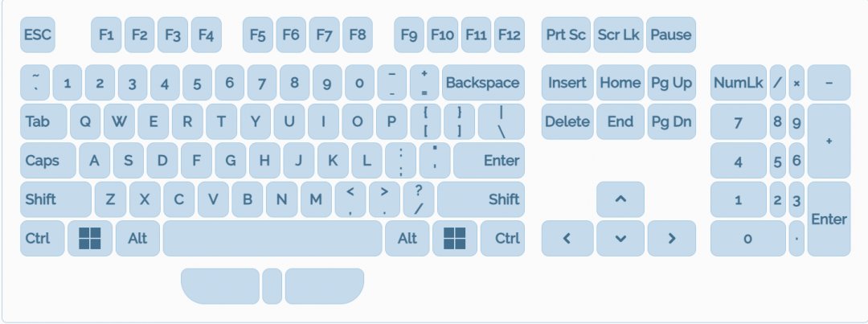Click the left Windows logo key
Image resolution: width=868 pixels, height=324 pixels.
90,238
